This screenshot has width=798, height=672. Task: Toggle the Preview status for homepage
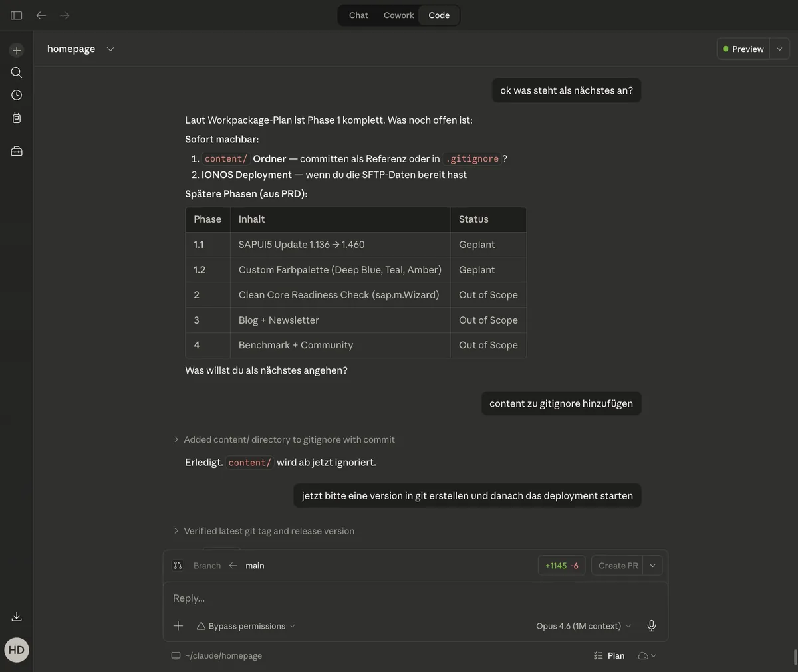click(743, 49)
